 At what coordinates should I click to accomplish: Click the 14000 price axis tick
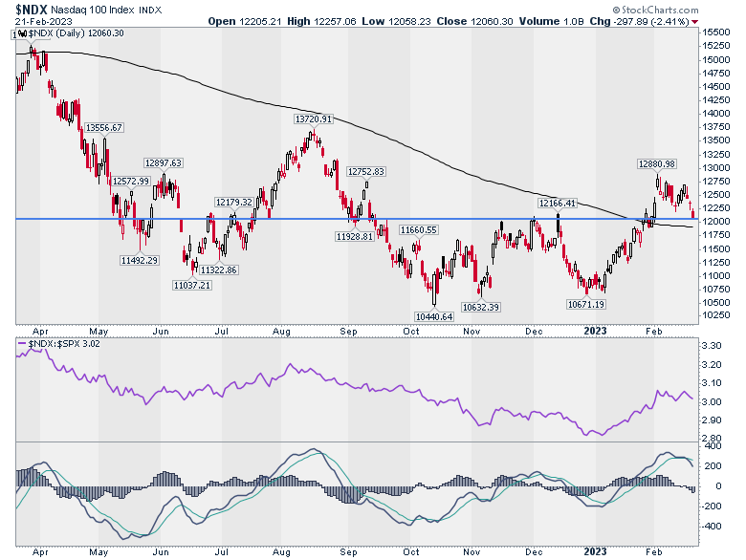pyautogui.click(x=716, y=114)
